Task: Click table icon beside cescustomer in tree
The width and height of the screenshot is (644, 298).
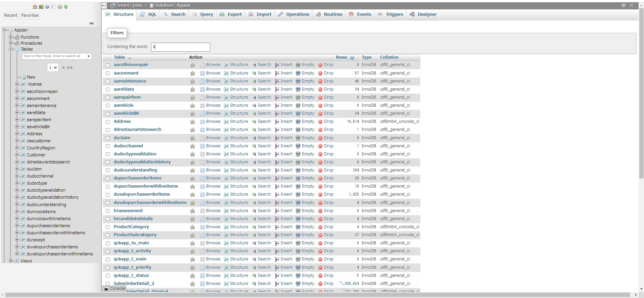Action: coord(23,141)
